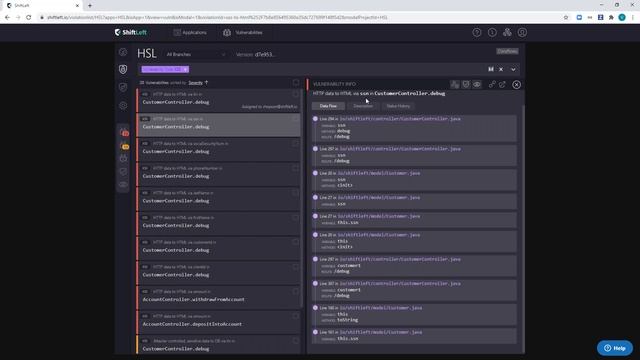Select the vulnerabilities shield icon in sidebar

point(123,69)
